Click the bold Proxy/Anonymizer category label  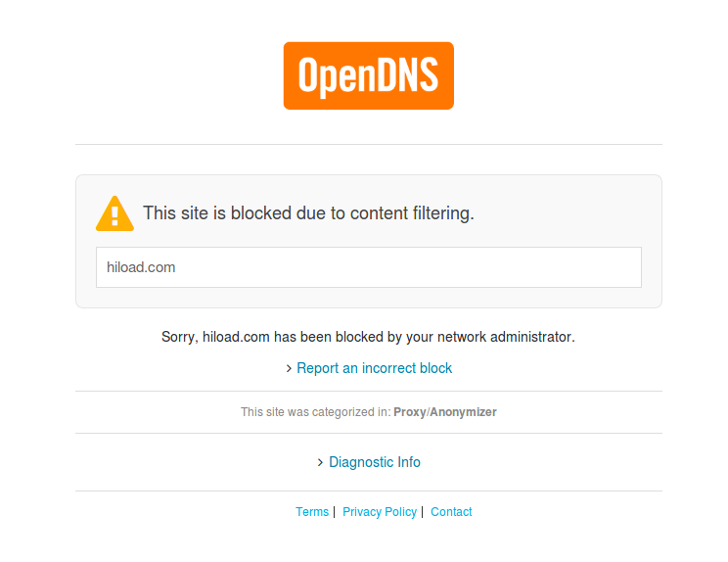(445, 412)
